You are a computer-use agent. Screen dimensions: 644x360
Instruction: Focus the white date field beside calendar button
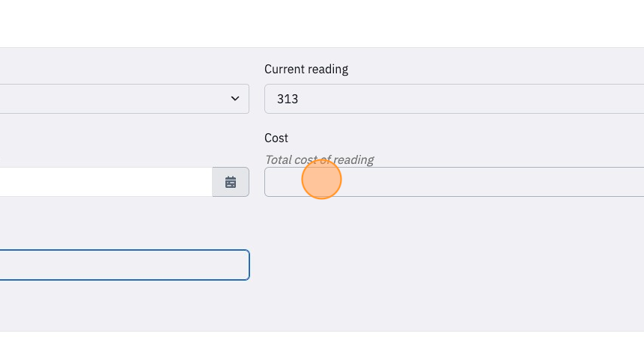tap(106, 182)
